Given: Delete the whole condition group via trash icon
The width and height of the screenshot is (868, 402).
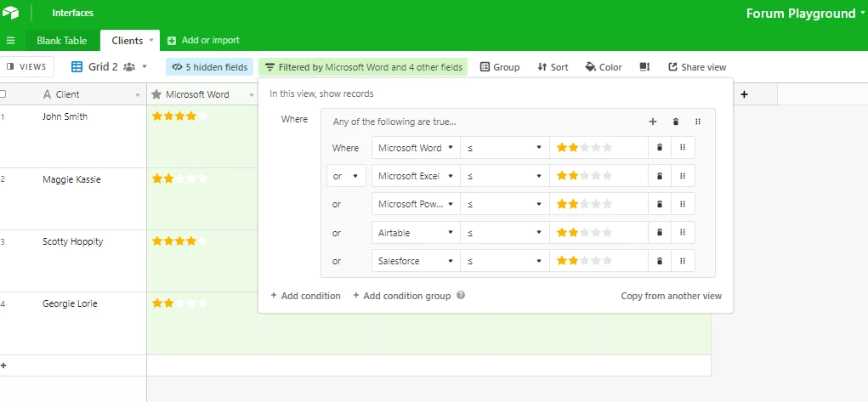Looking at the screenshot, I should (x=675, y=122).
